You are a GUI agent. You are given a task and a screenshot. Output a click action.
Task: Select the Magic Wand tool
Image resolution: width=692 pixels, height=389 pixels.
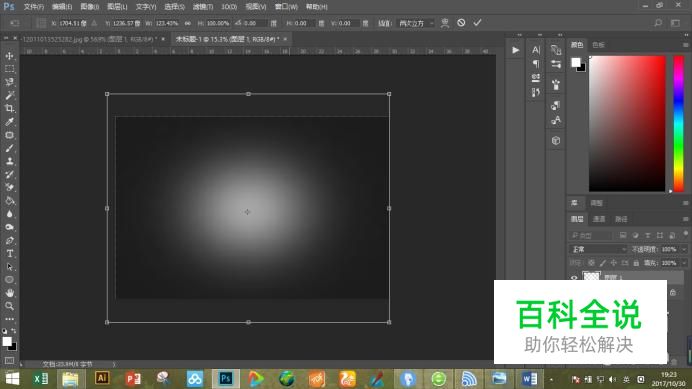tap(9, 95)
